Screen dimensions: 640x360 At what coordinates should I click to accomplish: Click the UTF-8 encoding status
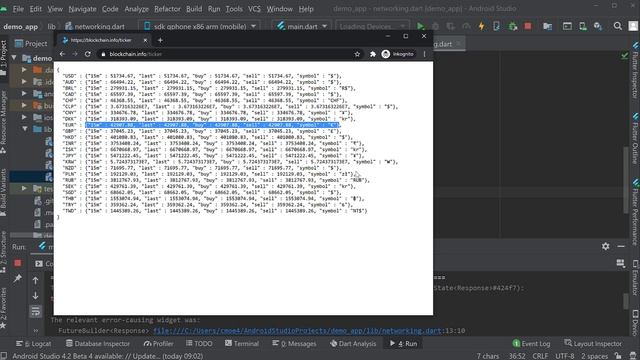[x=564, y=356]
